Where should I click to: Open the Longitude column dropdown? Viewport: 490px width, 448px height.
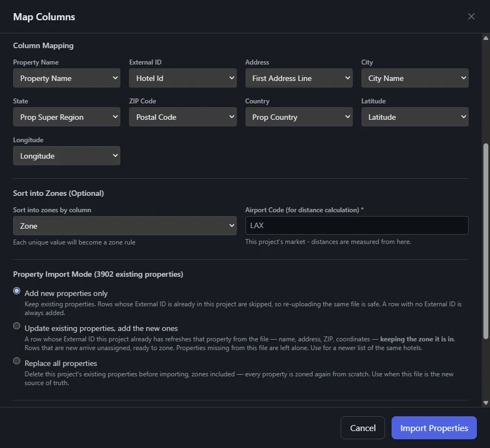coord(67,156)
